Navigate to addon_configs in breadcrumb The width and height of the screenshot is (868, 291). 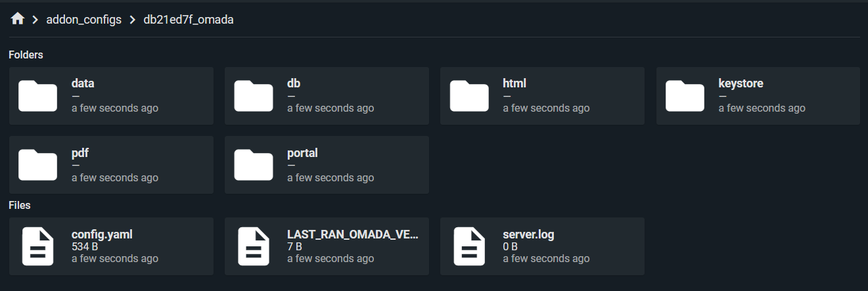pos(83,20)
